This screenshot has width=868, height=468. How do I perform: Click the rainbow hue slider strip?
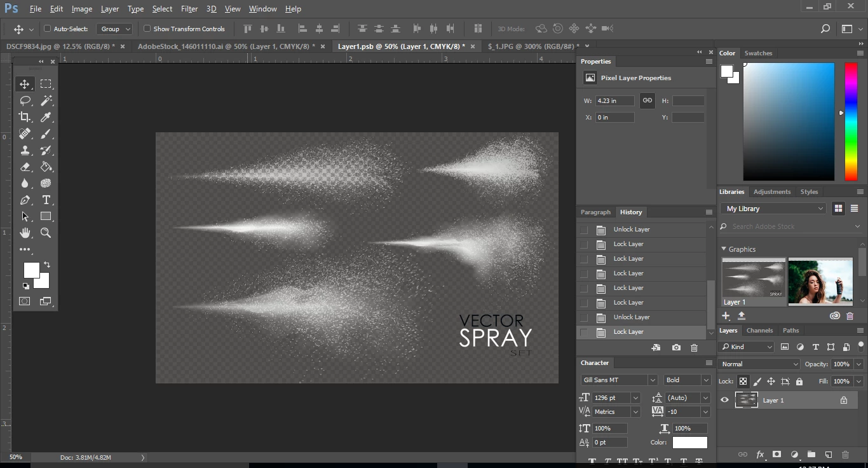851,121
